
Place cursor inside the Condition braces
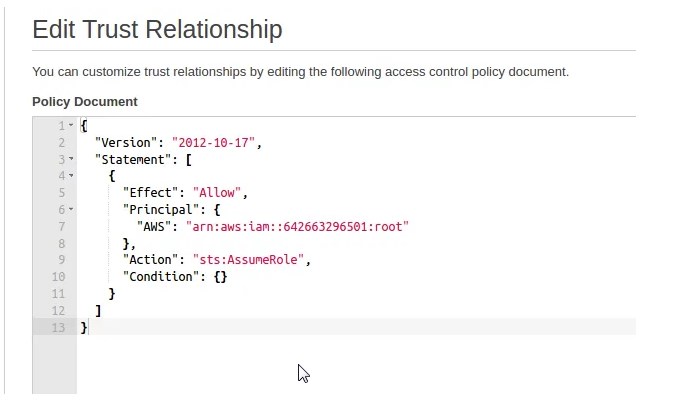click(x=220, y=277)
